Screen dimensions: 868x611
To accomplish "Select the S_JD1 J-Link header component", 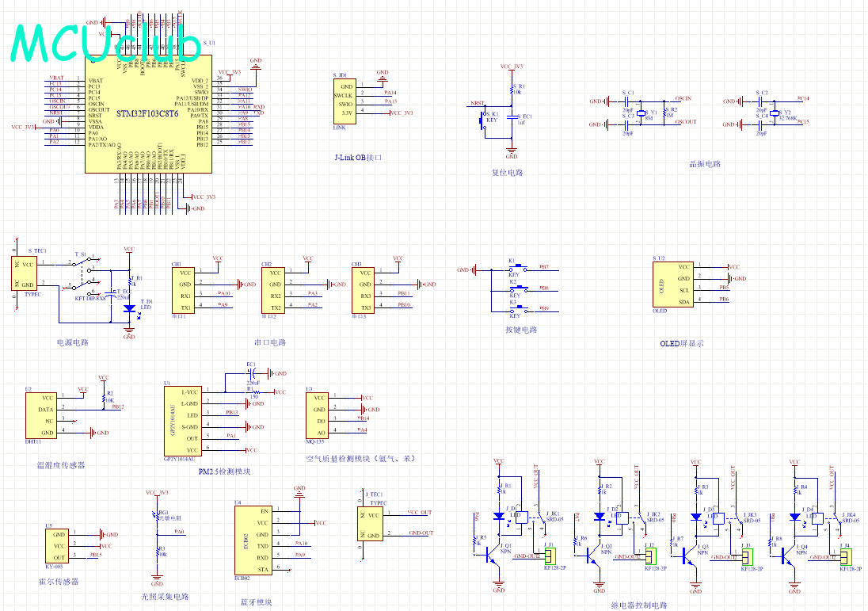I will pos(345,101).
